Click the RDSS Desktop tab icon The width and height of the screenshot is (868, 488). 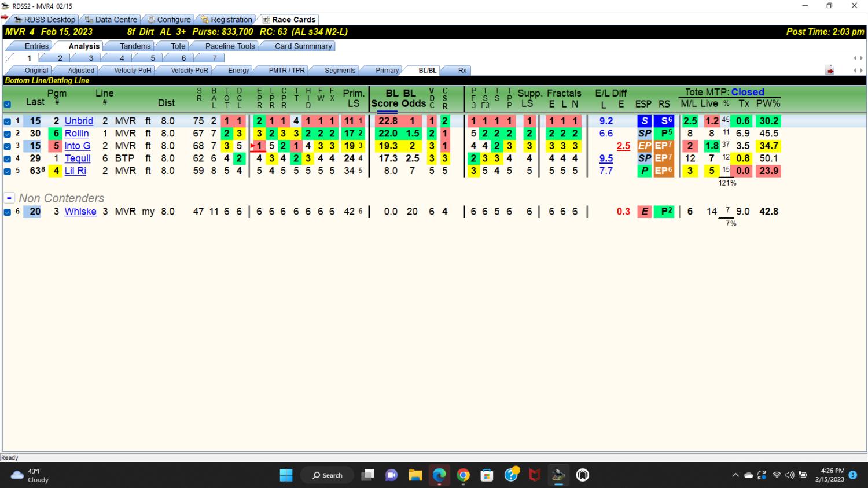[19, 20]
